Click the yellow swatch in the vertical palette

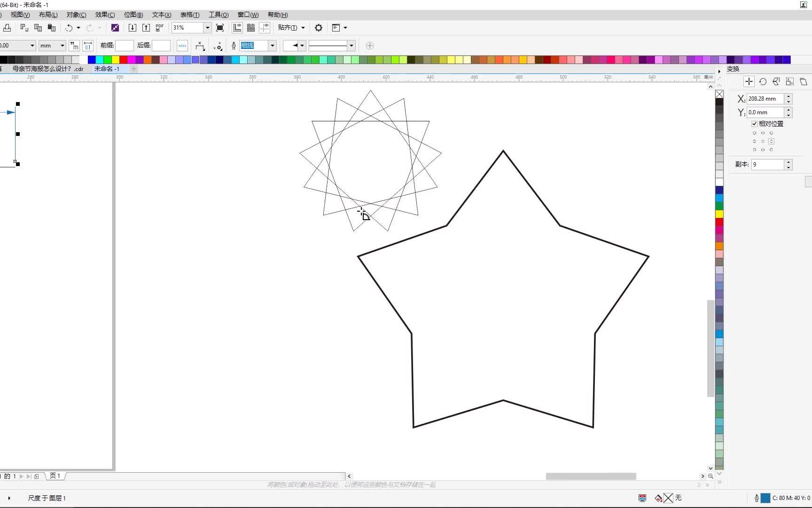tap(719, 214)
